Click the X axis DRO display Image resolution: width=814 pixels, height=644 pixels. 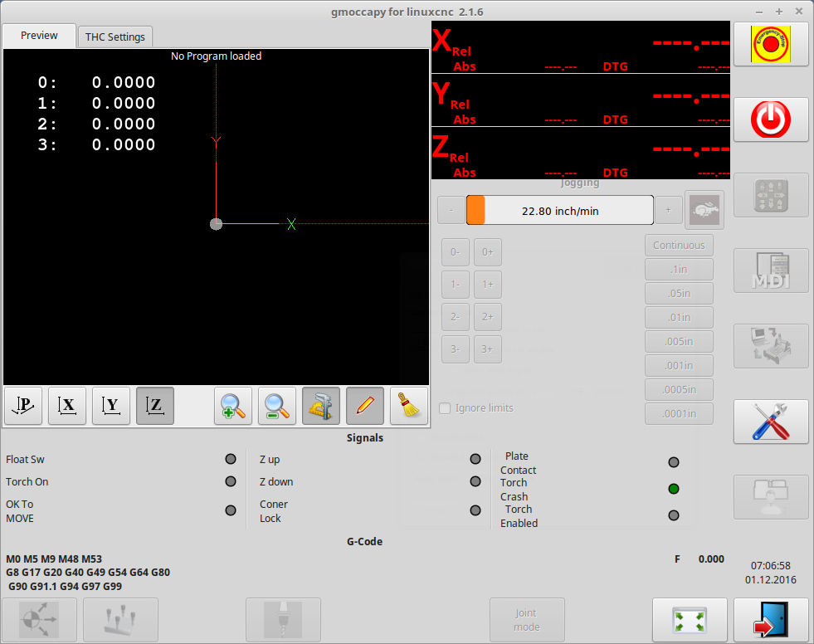(x=581, y=46)
